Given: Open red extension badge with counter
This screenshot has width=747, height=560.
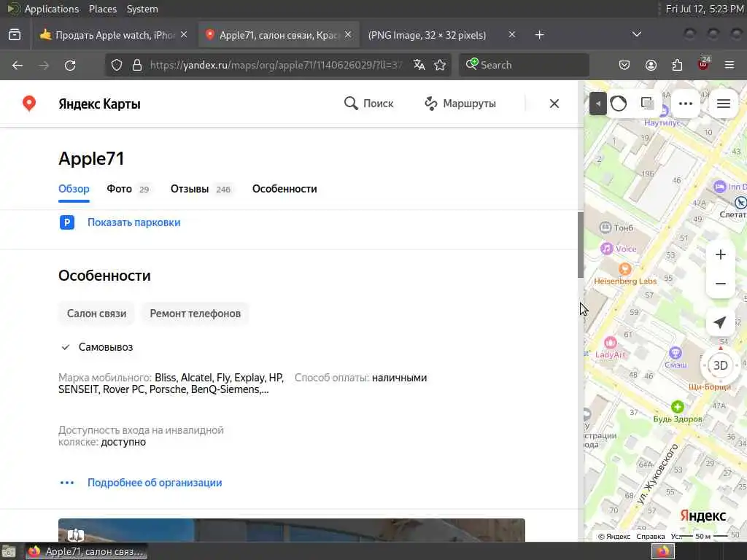Looking at the screenshot, I should click(704, 64).
